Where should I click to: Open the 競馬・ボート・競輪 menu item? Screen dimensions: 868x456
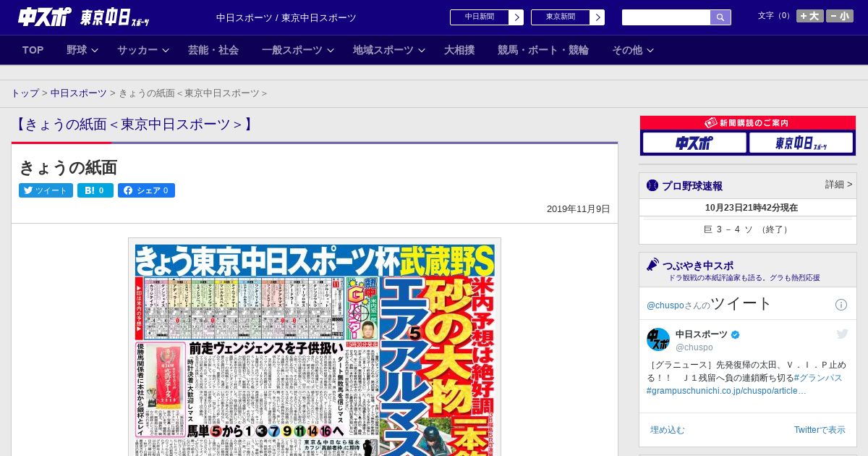point(543,50)
